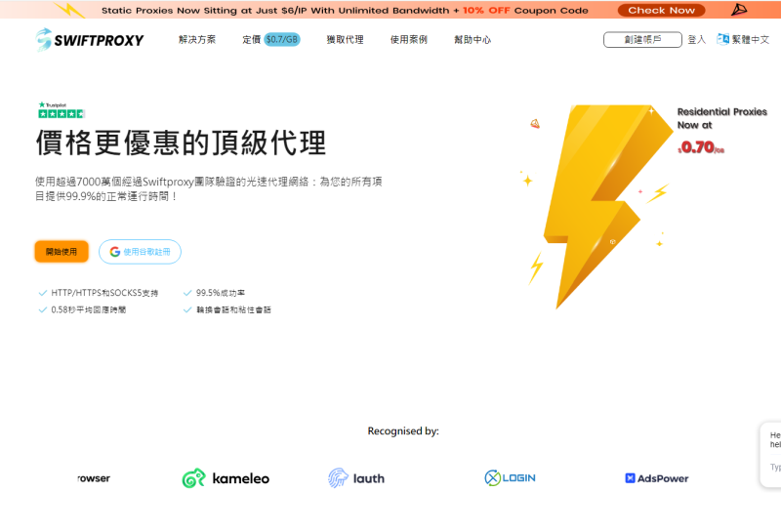The width and height of the screenshot is (781, 532).
Task: Click the 10% OFF coupon text
Action: tap(486, 10)
